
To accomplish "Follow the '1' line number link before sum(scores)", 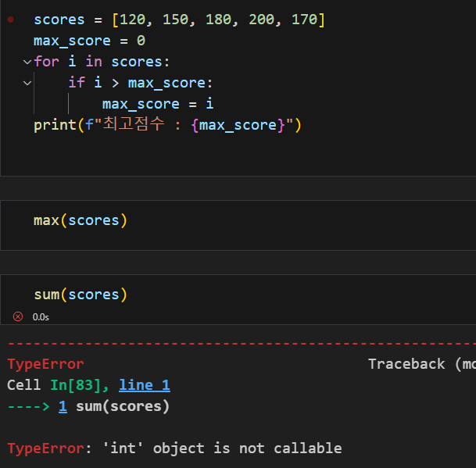I will [63, 406].
